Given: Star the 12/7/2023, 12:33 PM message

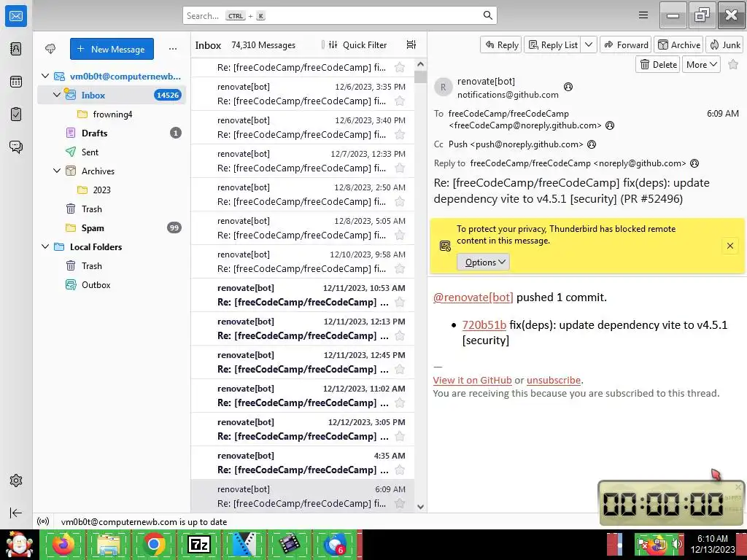Looking at the screenshot, I should [400, 168].
